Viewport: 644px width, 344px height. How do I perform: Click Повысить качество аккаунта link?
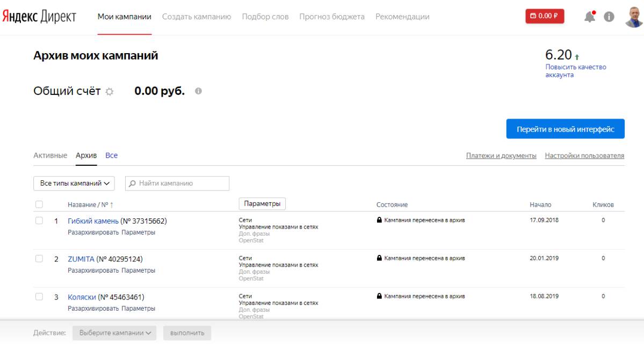[575, 71]
